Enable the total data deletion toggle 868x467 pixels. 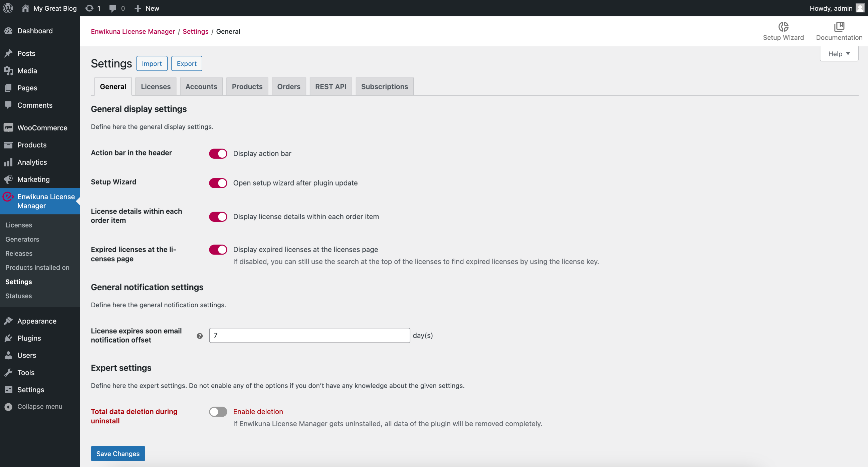click(218, 411)
